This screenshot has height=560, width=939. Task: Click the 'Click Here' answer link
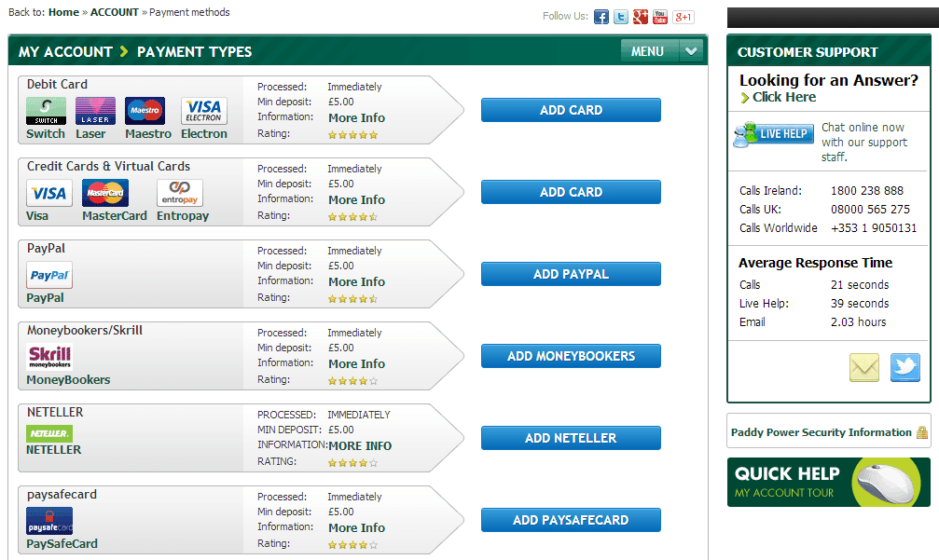click(x=784, y=97)
